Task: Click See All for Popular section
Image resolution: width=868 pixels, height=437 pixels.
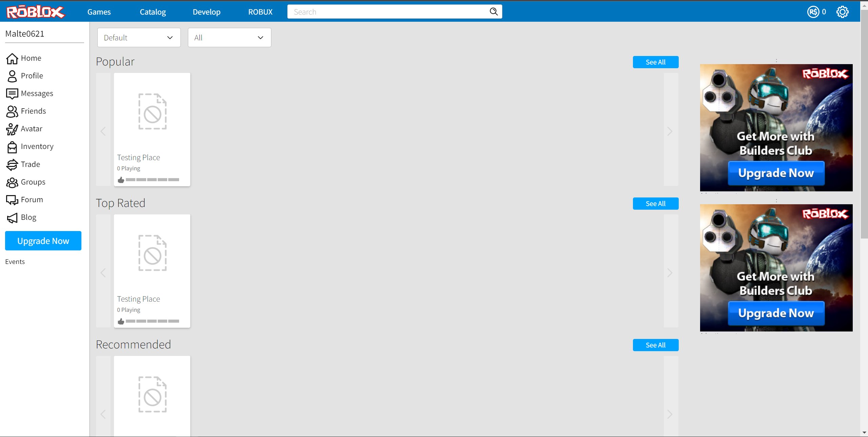Action: (655, 62)
